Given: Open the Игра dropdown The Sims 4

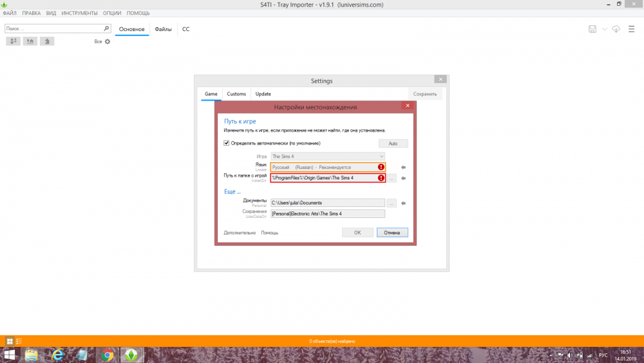Looking at the screenshot, I should point(328,156).
